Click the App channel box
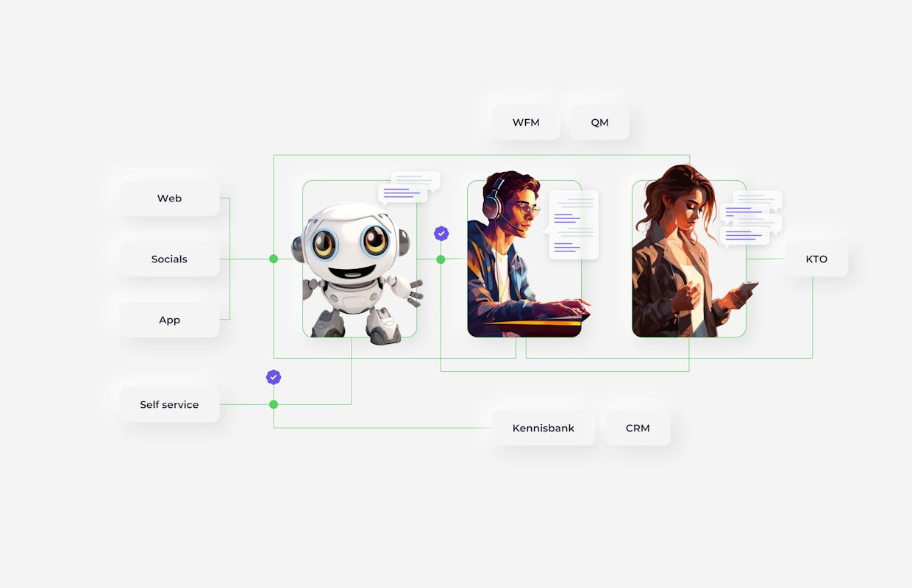 tap(169, 320)
